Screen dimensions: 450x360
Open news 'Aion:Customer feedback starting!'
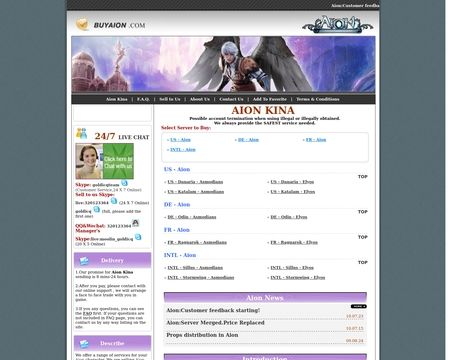[213, 310]
